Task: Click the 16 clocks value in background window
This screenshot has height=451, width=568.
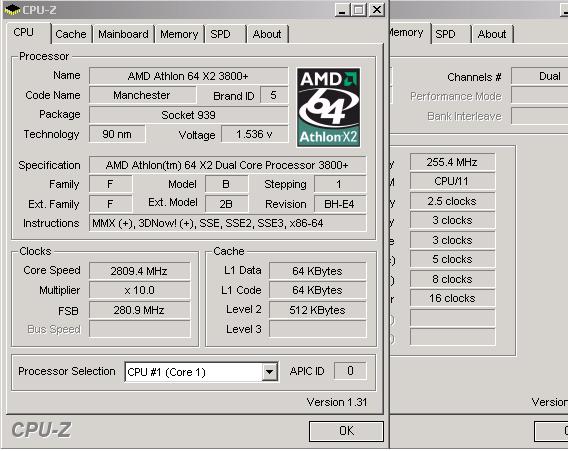Action: tap(452, 298)
